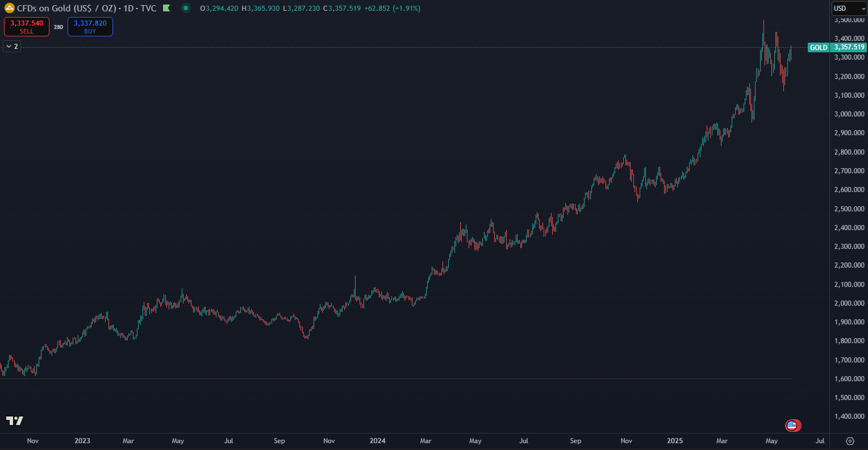Open the USD currency dropdown
Image resolution: width=868 pixels, height=450 pixels.
[849, 9]
